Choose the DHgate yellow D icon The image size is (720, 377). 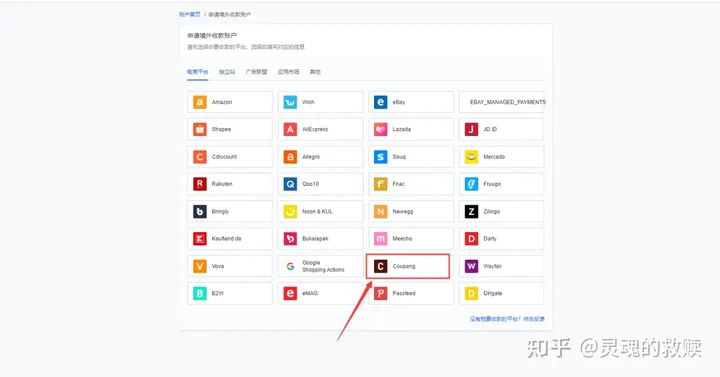[471, 293]
